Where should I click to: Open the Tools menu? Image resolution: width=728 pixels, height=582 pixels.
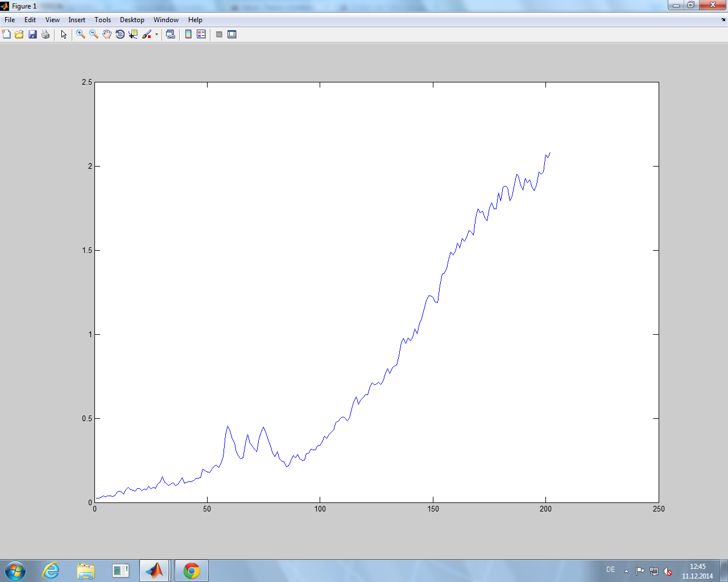(102, 20)
